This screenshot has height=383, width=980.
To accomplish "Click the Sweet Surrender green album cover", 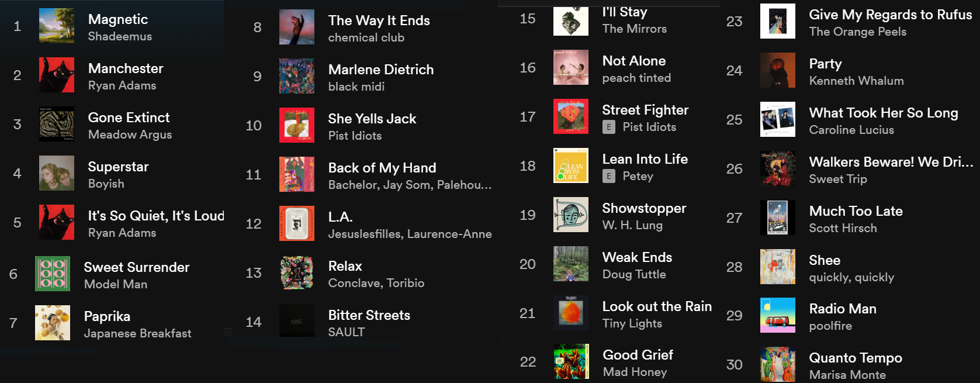I will coord(53,274).
